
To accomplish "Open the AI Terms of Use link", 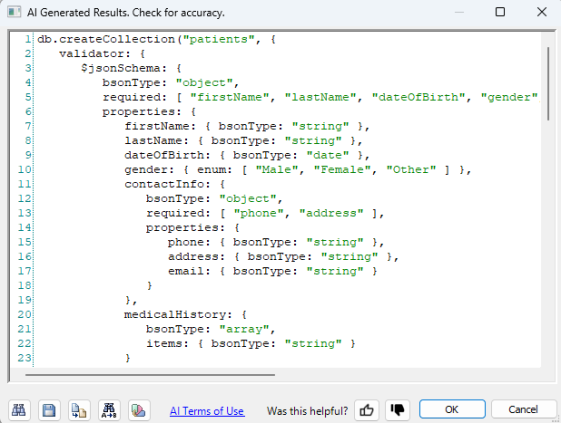I will 207,411.
